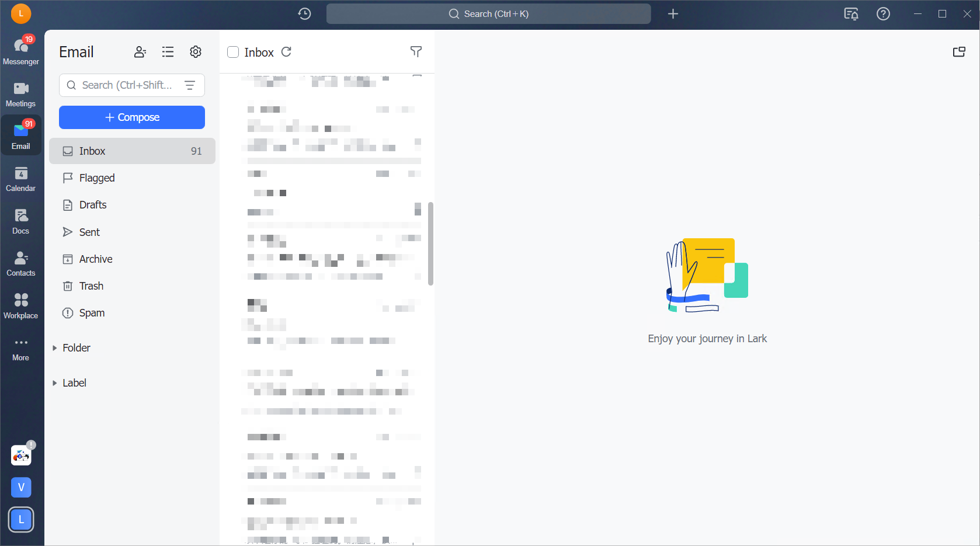Screen dimensions: 980x546
Task: Click the email list scrollbar
Action: click(430, 244)
